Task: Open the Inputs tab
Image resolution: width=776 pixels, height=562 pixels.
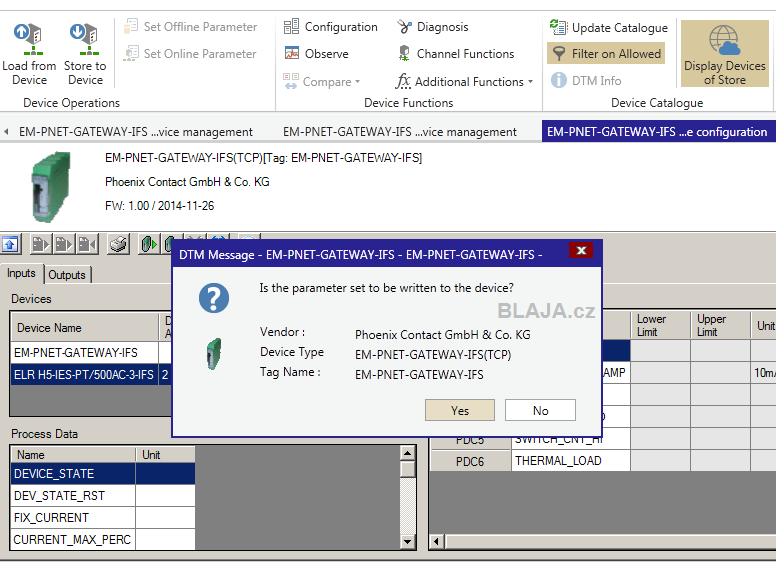Action: 21,274
